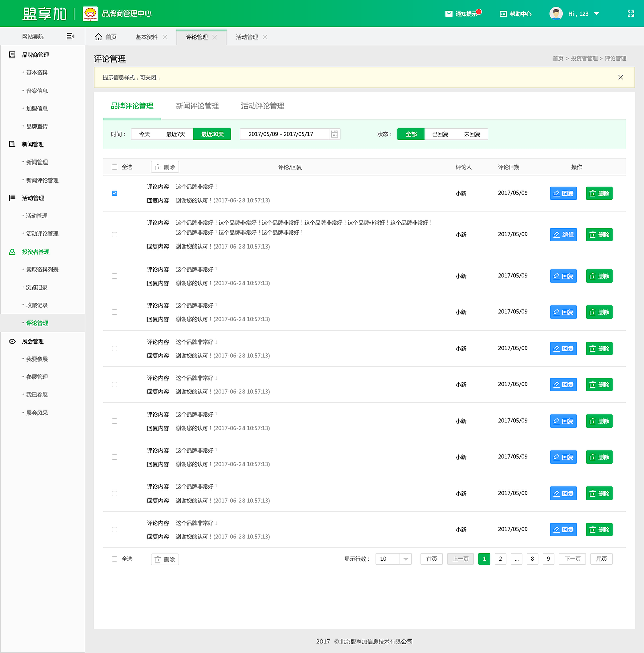Click the home icon on 首页 tab
The image size is (644, 653).
[x=99, y=37]
